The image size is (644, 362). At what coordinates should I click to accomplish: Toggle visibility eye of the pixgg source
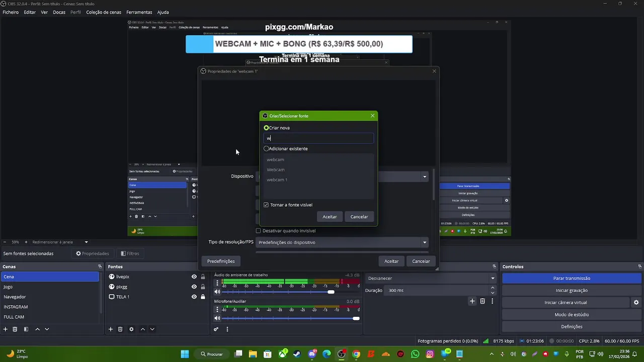click(x=194, y=287)
